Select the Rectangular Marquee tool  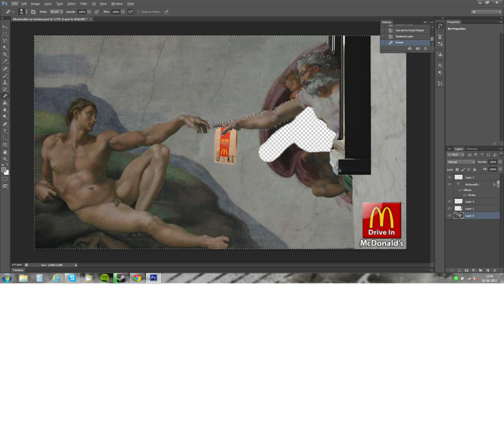(5, 33)
